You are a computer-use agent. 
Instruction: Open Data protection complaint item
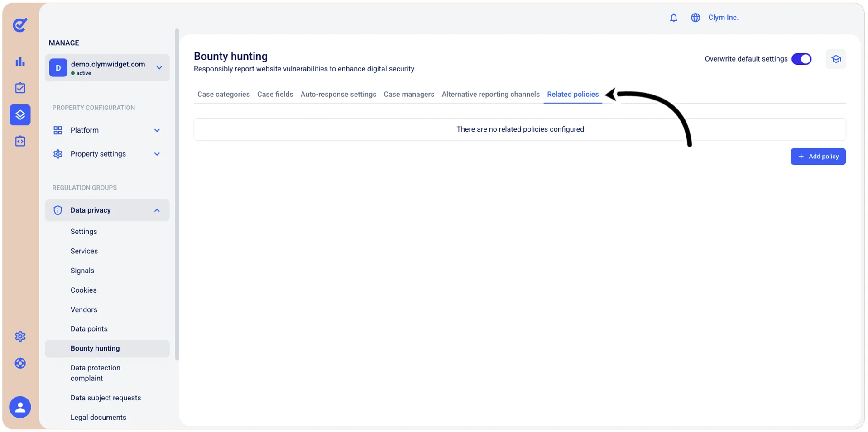pyautogui.click(x=96, y=373)
